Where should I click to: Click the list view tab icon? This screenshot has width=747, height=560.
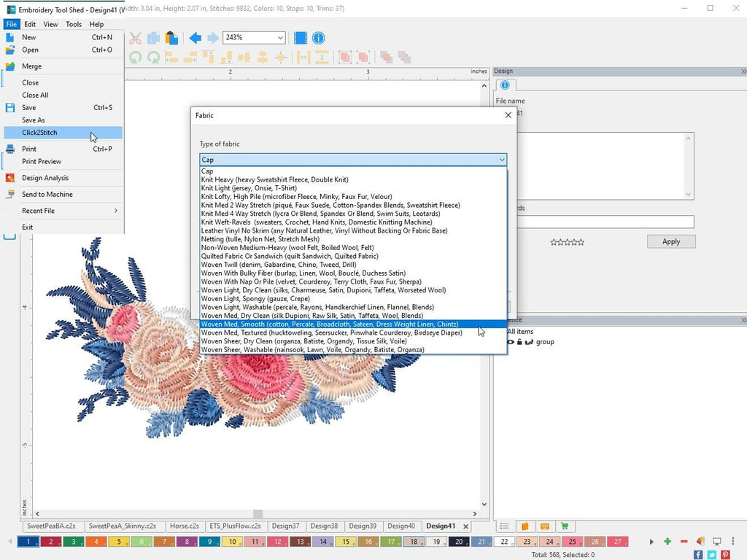tap(505, 526)
